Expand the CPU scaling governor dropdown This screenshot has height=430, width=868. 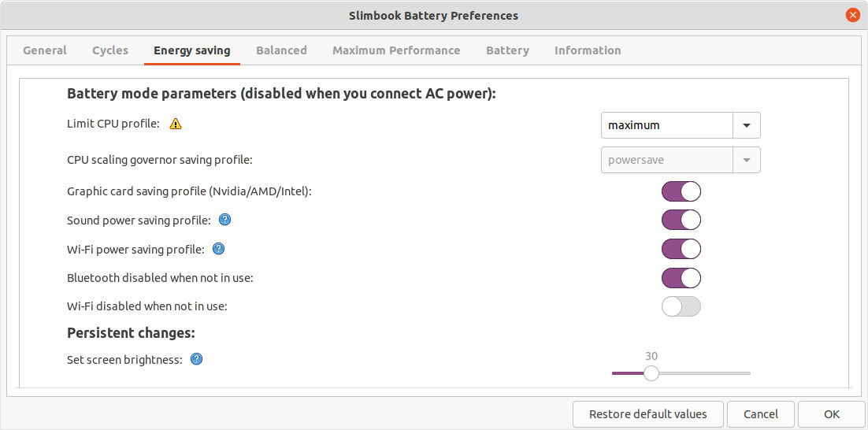click(747, 160)
